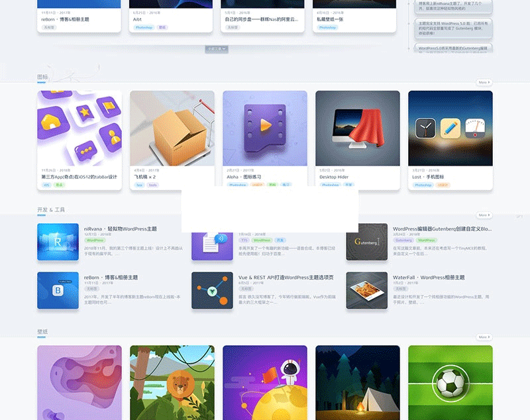Open Vue & REST API article title

click(286, 278)
